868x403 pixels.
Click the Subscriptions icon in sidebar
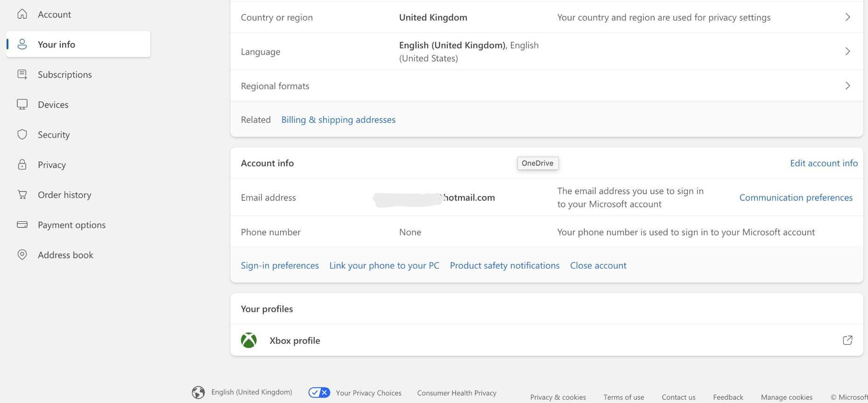22,74
